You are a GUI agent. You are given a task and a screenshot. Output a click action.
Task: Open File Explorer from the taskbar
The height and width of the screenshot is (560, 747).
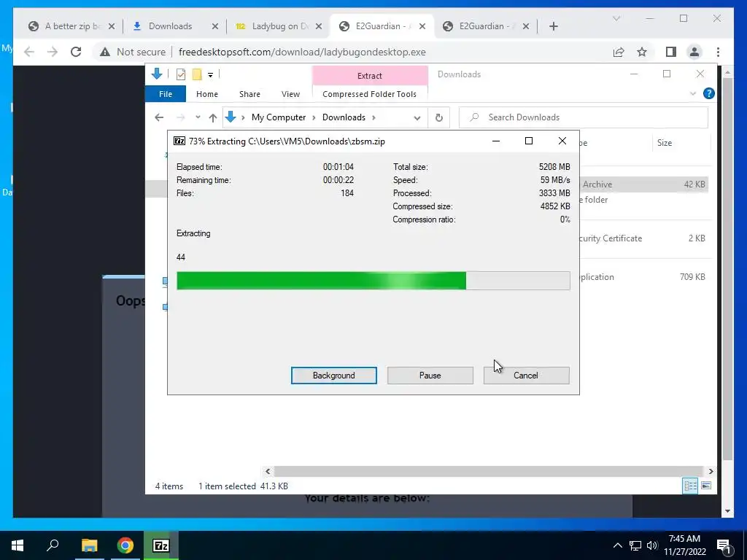pyautogui.click(x=89, y=545)
